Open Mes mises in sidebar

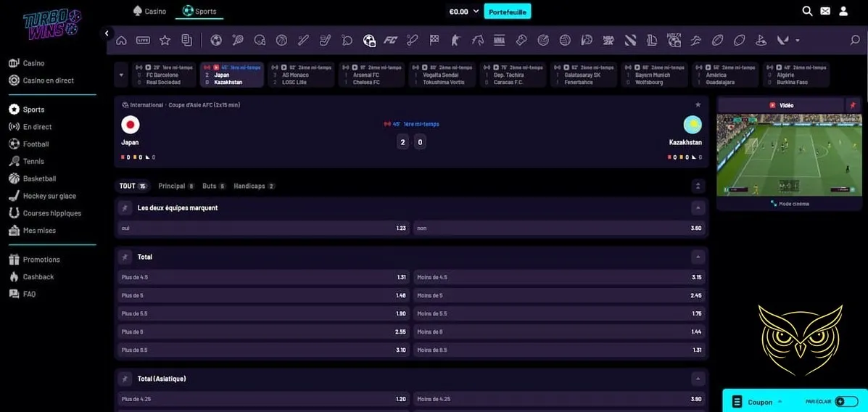(x=32, y=231)
